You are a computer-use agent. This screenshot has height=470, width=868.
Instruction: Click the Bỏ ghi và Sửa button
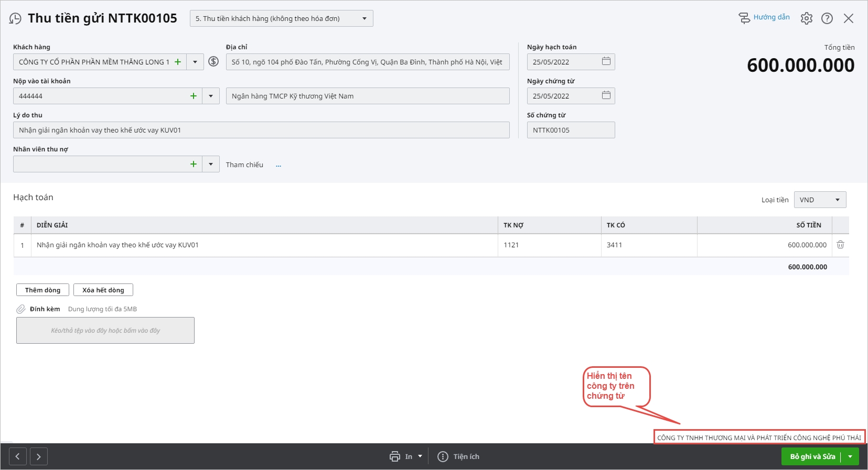tap(812, 456)
